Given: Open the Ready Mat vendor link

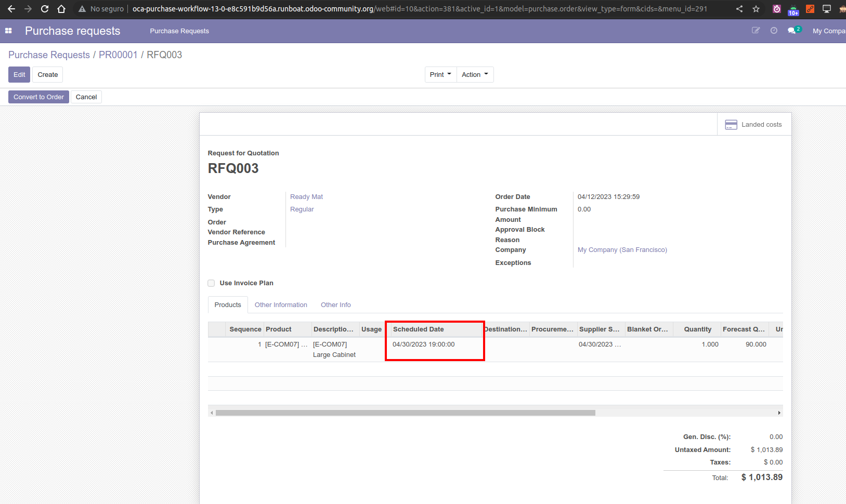Looking at the screenshot, I should [306, 196].
